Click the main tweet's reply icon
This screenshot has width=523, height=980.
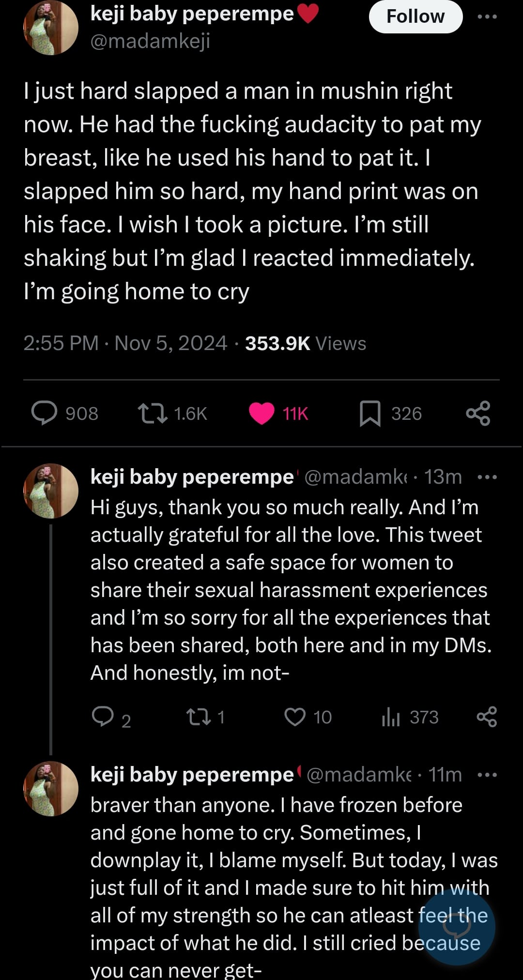click(44, 413)
